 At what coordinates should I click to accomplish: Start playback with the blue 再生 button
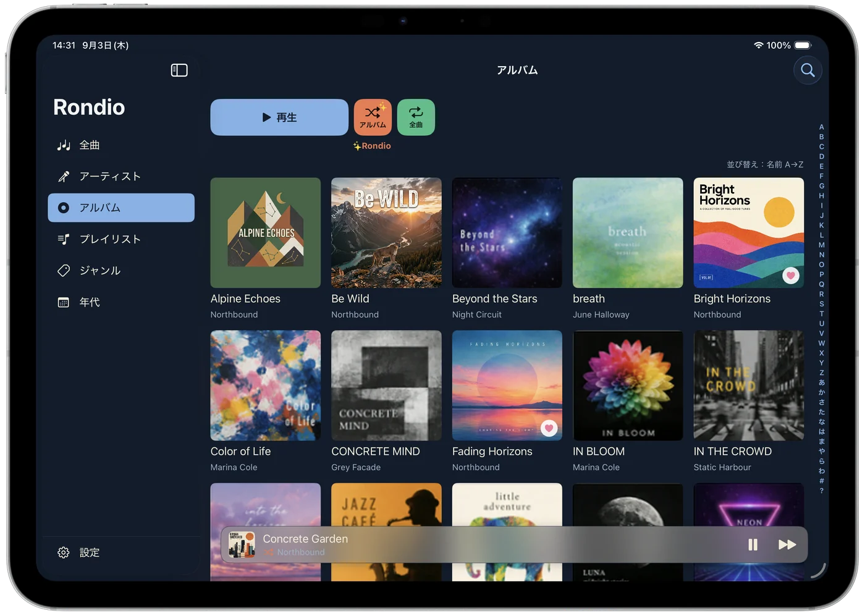pos(279,117)
